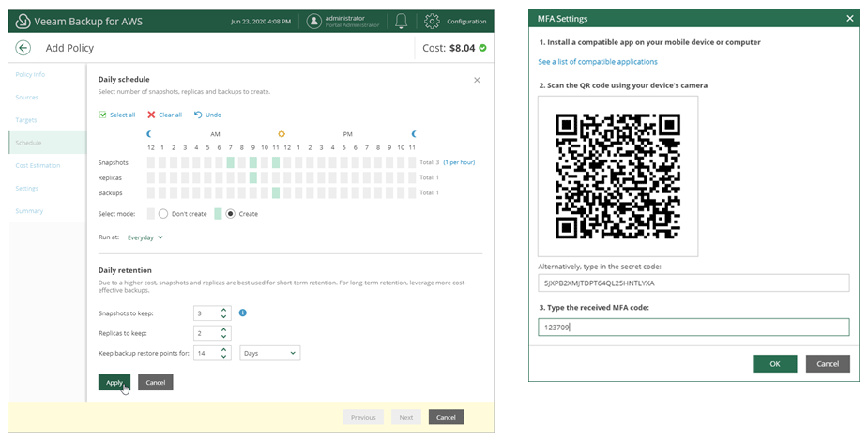Screen dimensions: 868x443
Task: Click Clear all with red X
Action: tap(164, 115)
